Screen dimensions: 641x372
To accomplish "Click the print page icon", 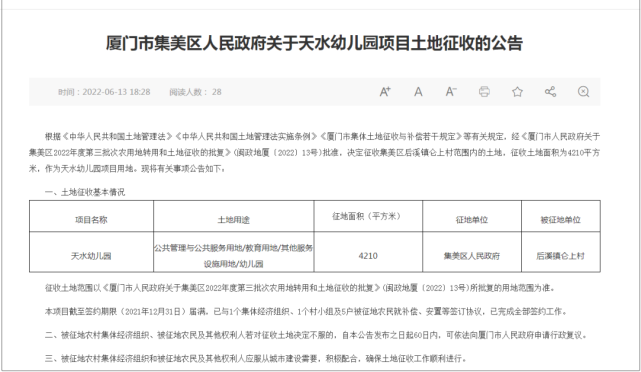I will point(484,92).
